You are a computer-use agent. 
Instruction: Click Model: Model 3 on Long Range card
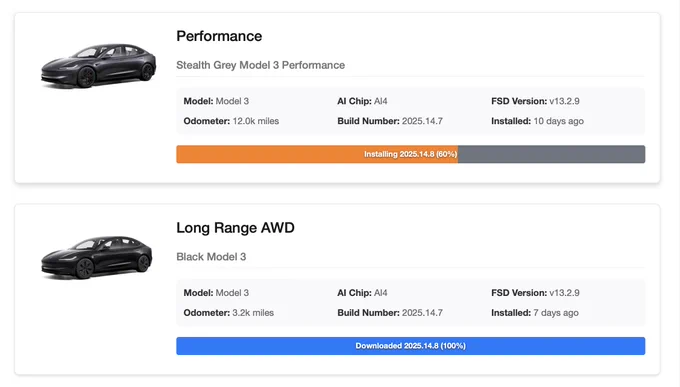coord(216,293)
